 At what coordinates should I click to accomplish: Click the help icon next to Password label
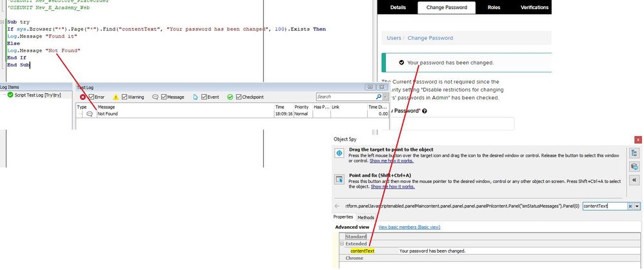tap(424, 111)
